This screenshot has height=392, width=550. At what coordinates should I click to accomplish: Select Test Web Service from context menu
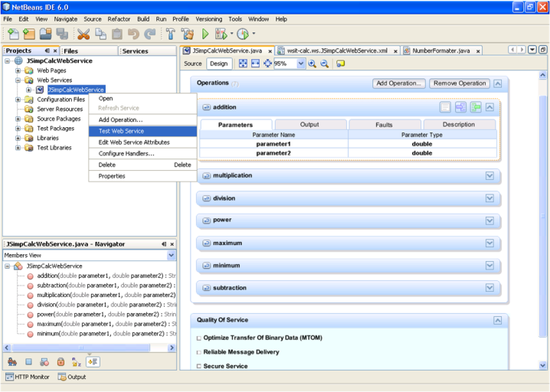click(121, 131)
